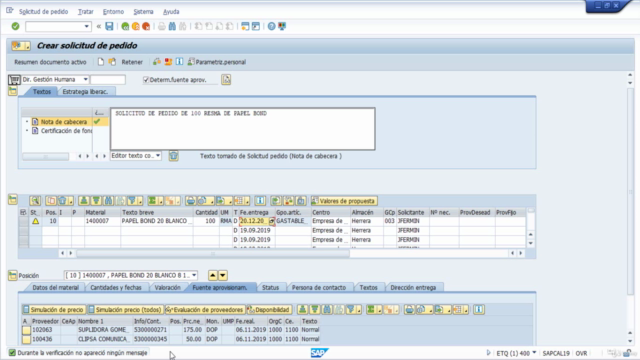This screenshot has height=360, width=640.
Task: Click the Simulación de precio button
Action: (53, 309)
